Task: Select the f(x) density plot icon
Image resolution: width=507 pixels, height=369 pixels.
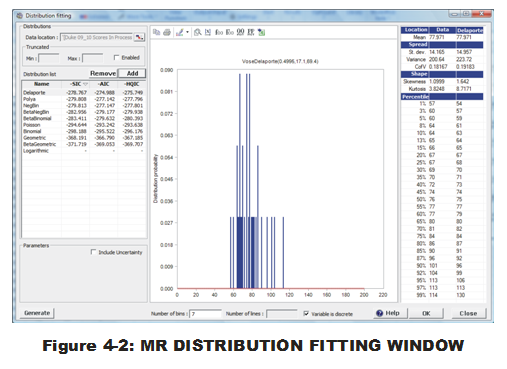Action: (219, 32)
